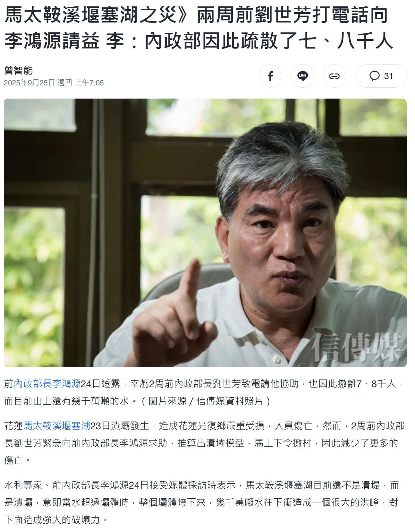This screenshot has width=415, height=532.
Task: Click the comment count number 31
Action: tap(388, 76)
